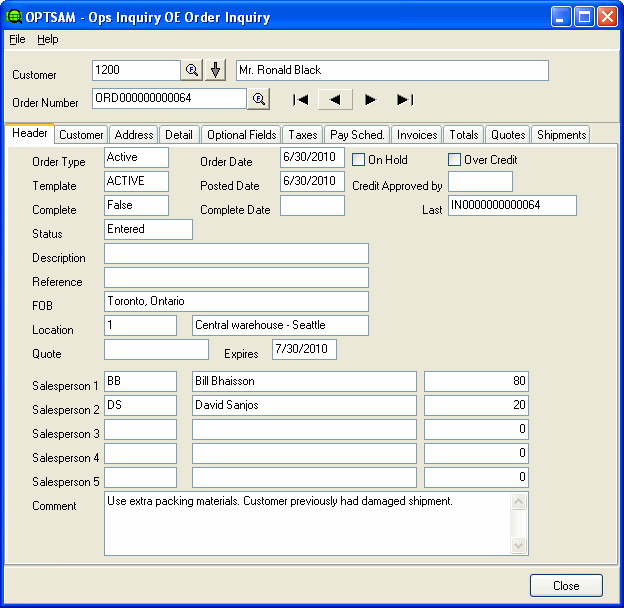Click the OPTSAM title bar app icon
Viewport: 624px width, 608px height.
coord(15,17)
